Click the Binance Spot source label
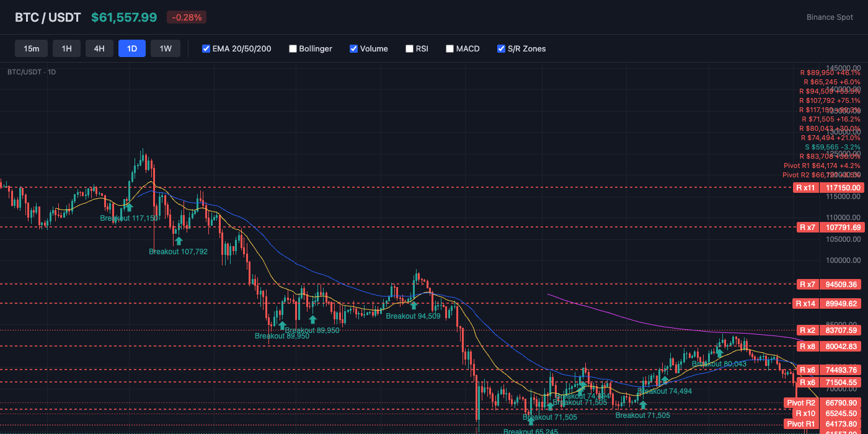Screen dimensions: 868x434 pos(830,17)
